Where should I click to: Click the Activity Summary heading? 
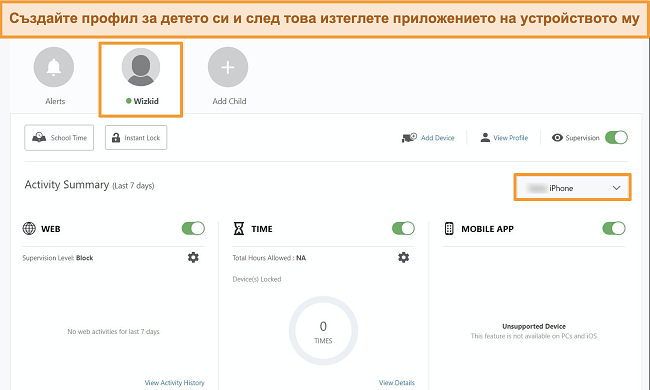point(67,184)
